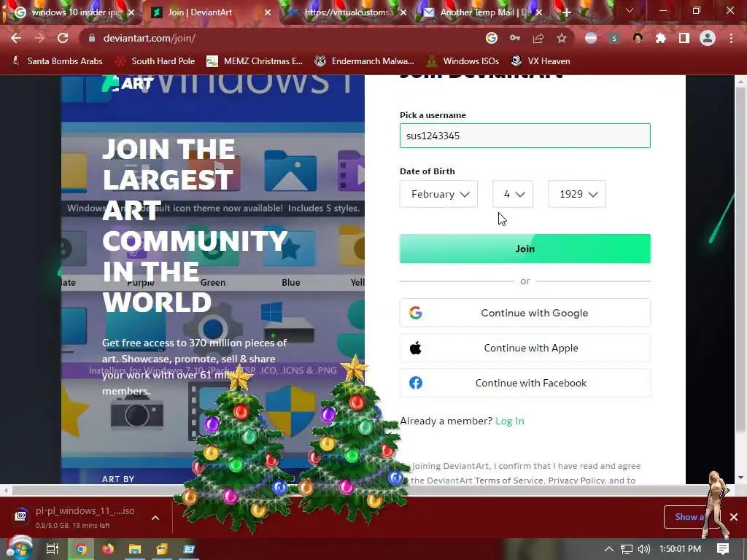Open MEMZ Christmas bookmark
Viewport: 747px width, 560px height.
click(255, 61)
